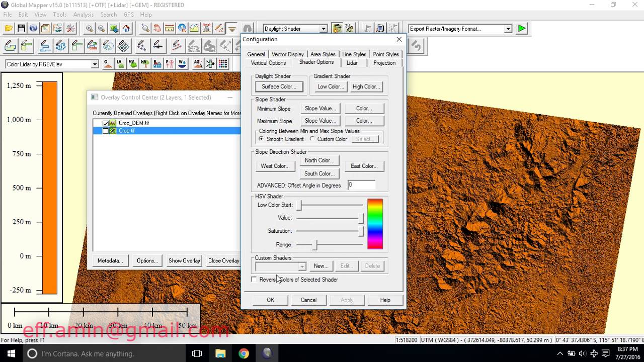644x362 pixels.
Task: Select the Smooth Gradient radio button
Action: coord(261,139)
